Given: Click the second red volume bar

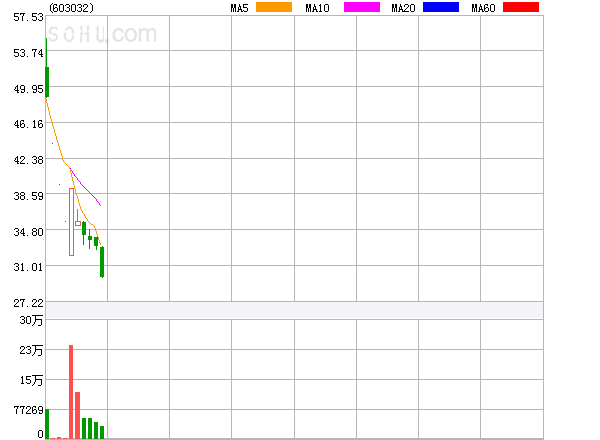Looking at the screenshot, I should 77,415.
